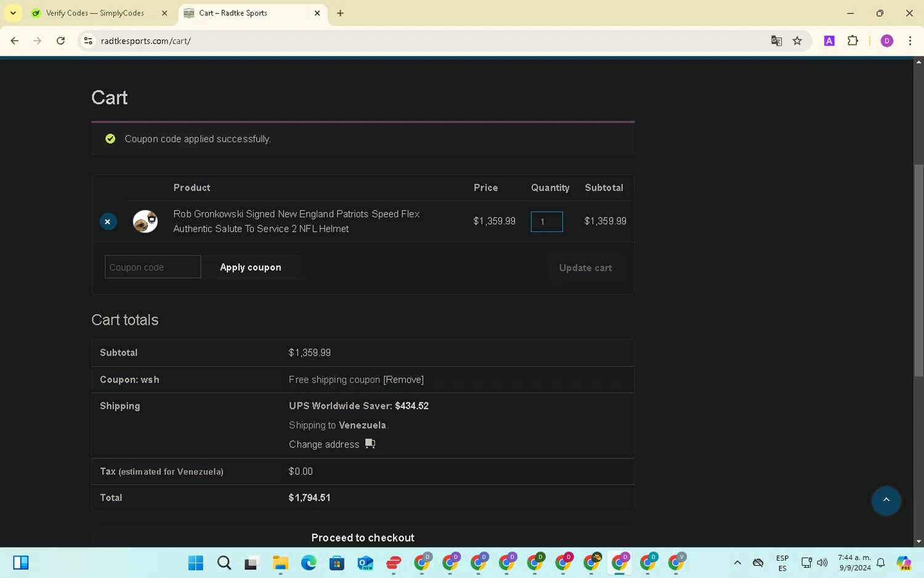The height and width of the screenshot is (578, 924).
Task: Switch to the Verify Codes — SimplyCodes tab
Action: coord(95,13)
